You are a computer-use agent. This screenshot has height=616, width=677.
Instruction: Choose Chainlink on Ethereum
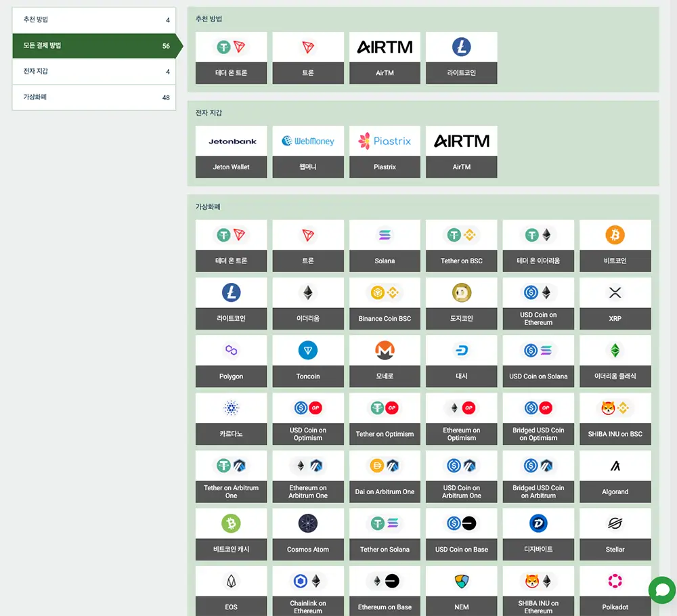(308, 592)
